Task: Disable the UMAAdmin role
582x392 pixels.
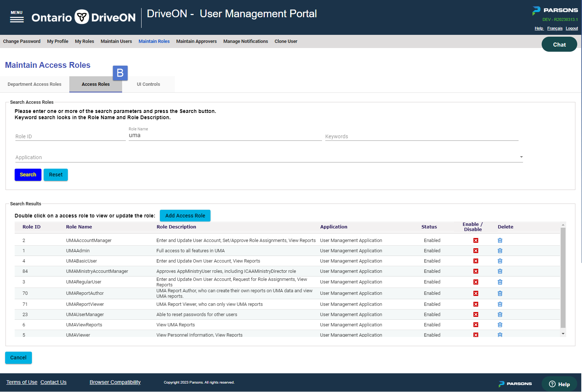Action: pyautogui.click(x=476, y=251)
